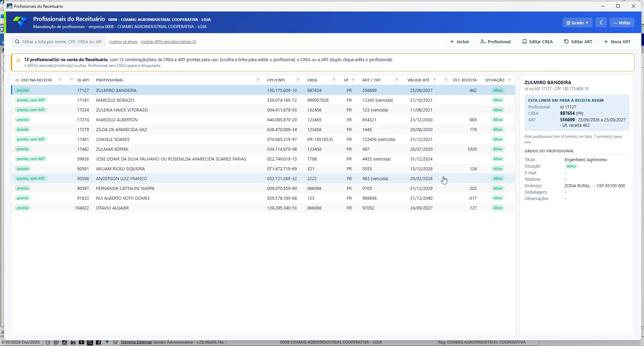Select the ZULEIKA HAICK VITORASSI row
Screen dimensions: 644x346
[263, 110]
